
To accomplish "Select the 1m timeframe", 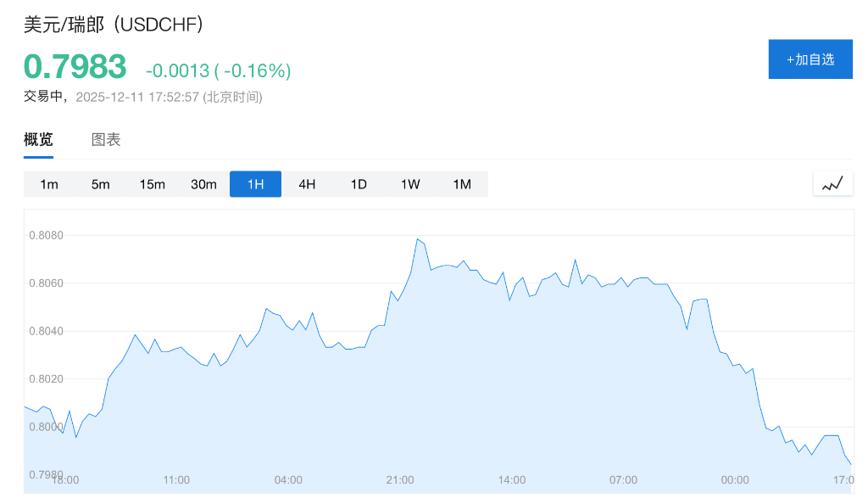I will click(49, 184).
